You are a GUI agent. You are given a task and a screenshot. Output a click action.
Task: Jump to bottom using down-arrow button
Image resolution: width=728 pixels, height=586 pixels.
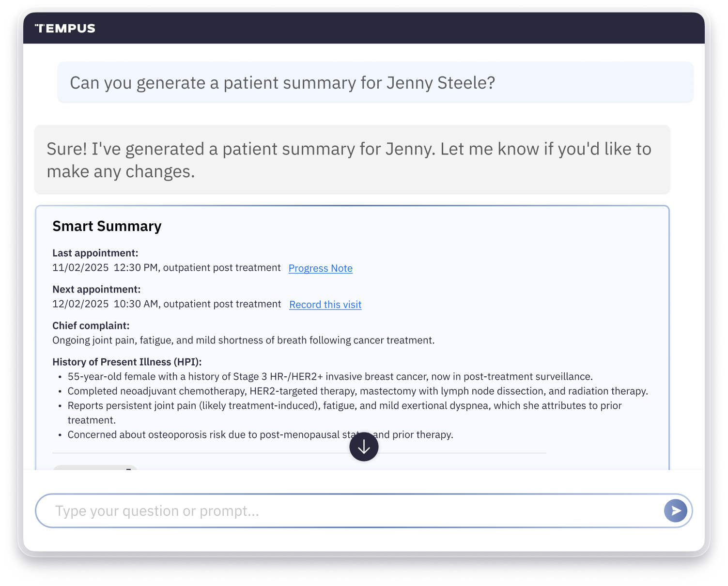[364, 447]
